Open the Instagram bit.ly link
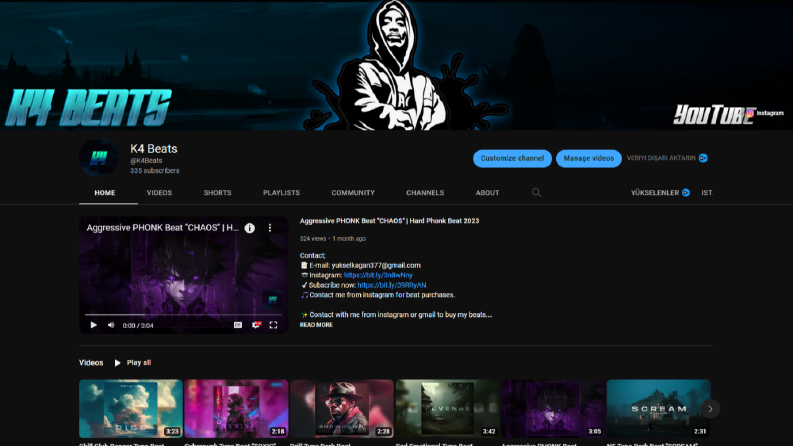793x446 pixels. point(378,275)
